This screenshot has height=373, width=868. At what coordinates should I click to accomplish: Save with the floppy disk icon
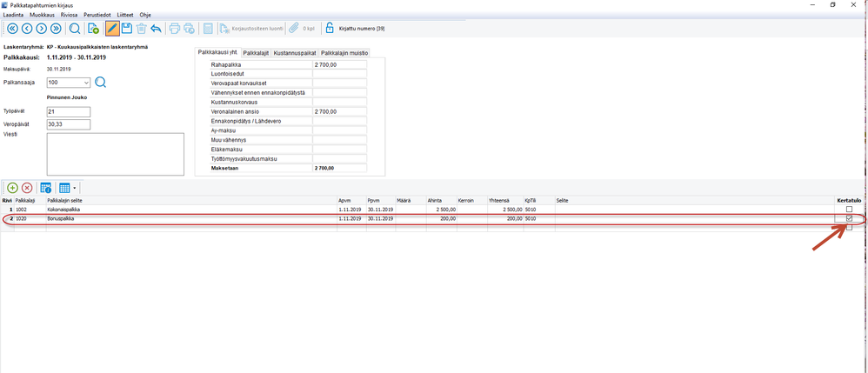tap(126, 28)
